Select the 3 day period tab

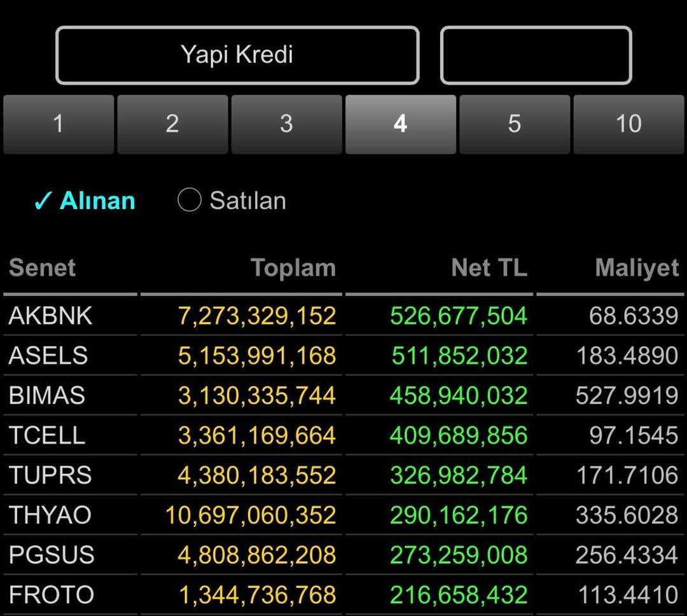pyautogui.click(x=286, y=124)
